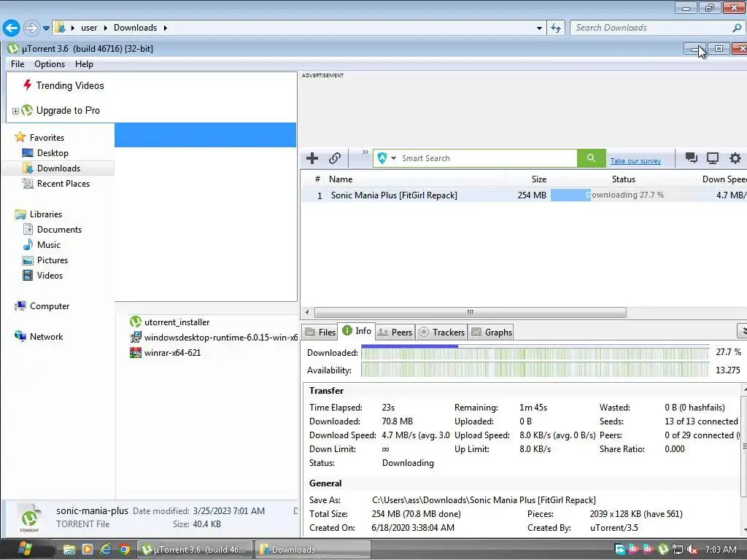Screen dimensions: 747x560
Task: Expand the Upgrade to Pro tree node
Action: [x=15, y=111]
